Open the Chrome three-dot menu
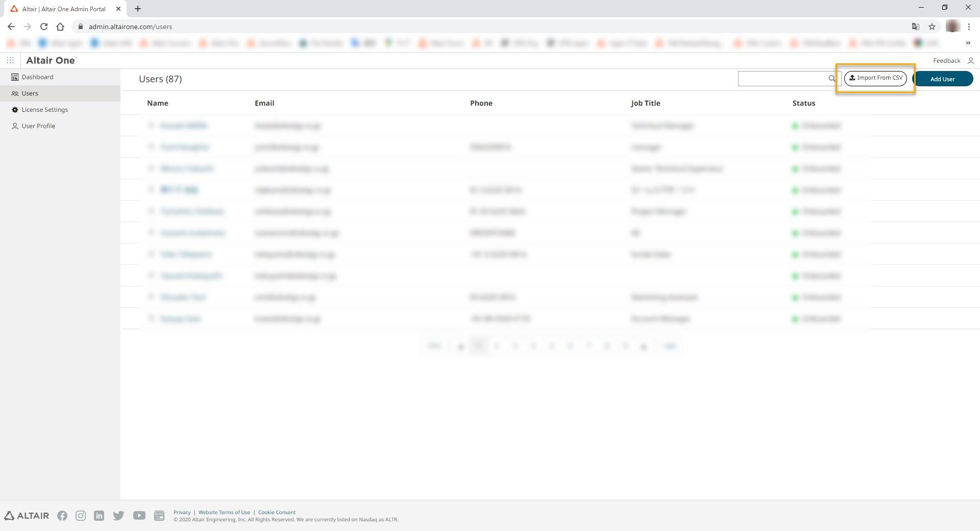The image size is (980, 531). [x=969, y=27]
